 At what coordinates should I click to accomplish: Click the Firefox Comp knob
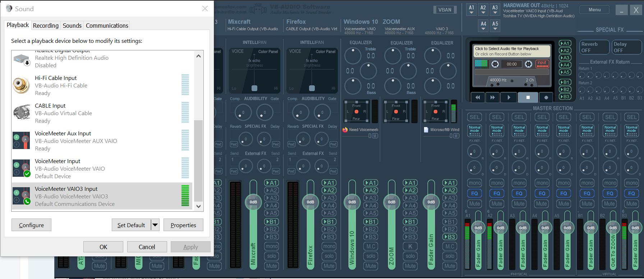pos(301,113)
